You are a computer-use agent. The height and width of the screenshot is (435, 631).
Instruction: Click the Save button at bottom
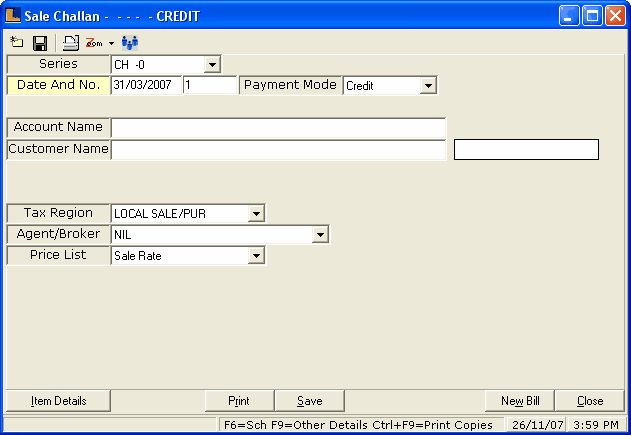(x=309, y=401)
